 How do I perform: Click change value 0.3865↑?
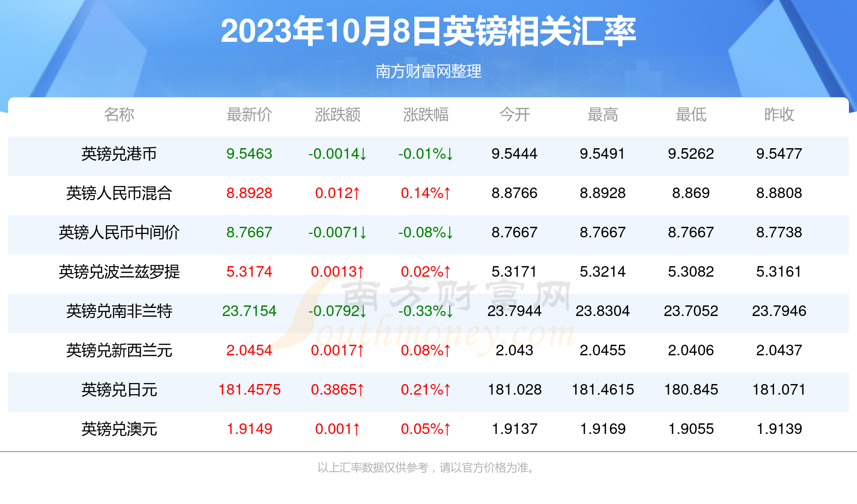[338, 390]
